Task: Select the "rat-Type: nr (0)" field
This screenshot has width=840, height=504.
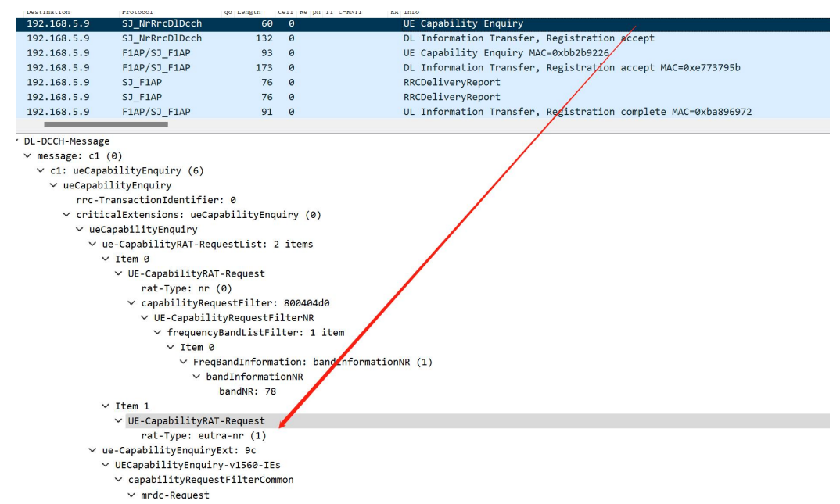Action: [x=186, y=288]
